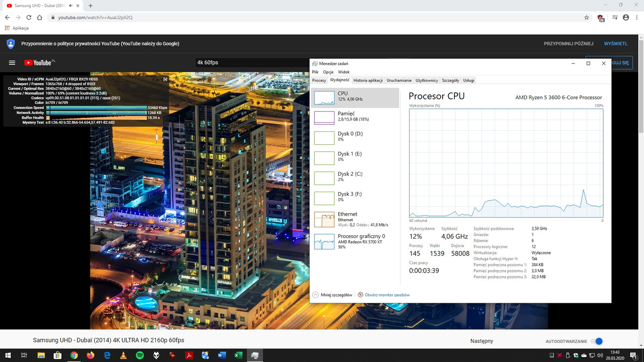Screen dimensions: 644x362
Task: Open the Windows Start menu
Action: (8, 355)
